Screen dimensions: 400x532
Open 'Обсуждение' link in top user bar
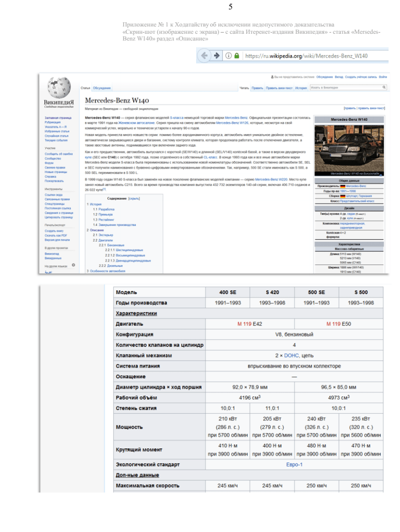324,77
